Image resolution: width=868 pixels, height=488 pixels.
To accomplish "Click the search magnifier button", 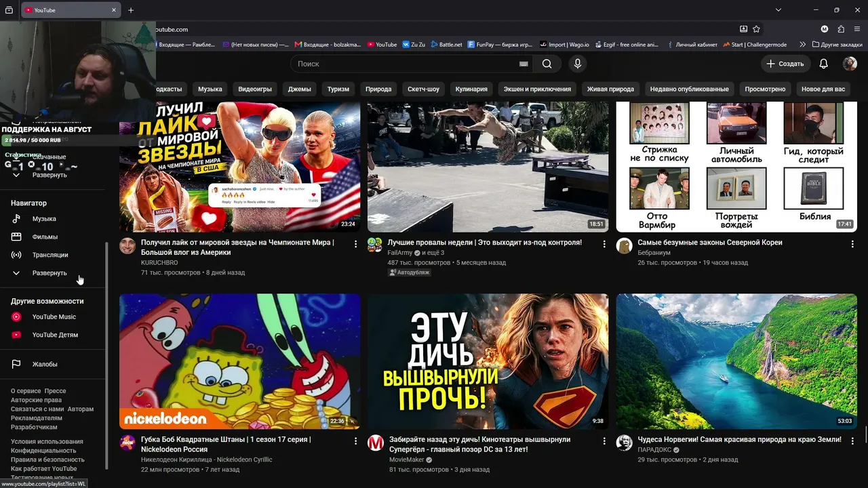I will [547, 64].
